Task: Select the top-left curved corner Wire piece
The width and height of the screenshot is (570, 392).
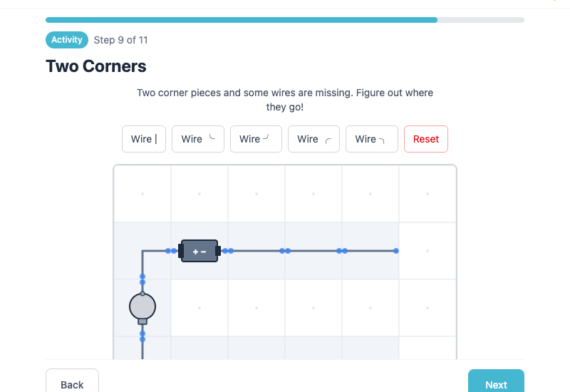Action: point(313,139)
